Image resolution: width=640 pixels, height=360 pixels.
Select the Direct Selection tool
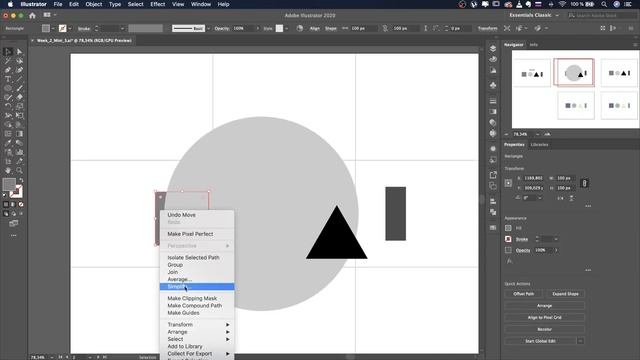pos(19,52)
